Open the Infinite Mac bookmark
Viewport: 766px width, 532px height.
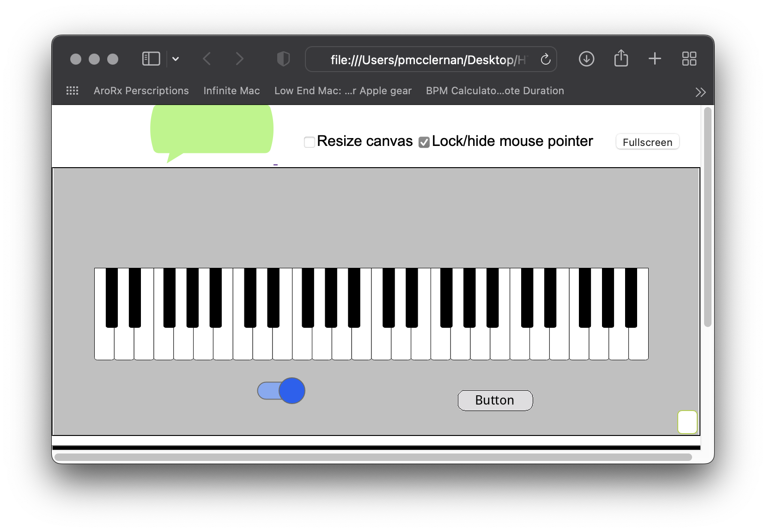click(231, 91)
